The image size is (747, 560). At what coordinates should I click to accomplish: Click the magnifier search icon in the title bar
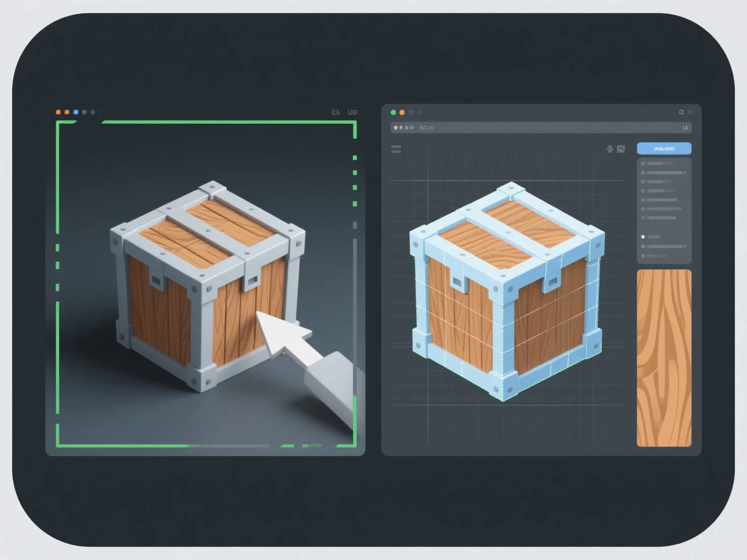[x=682, y=112]
